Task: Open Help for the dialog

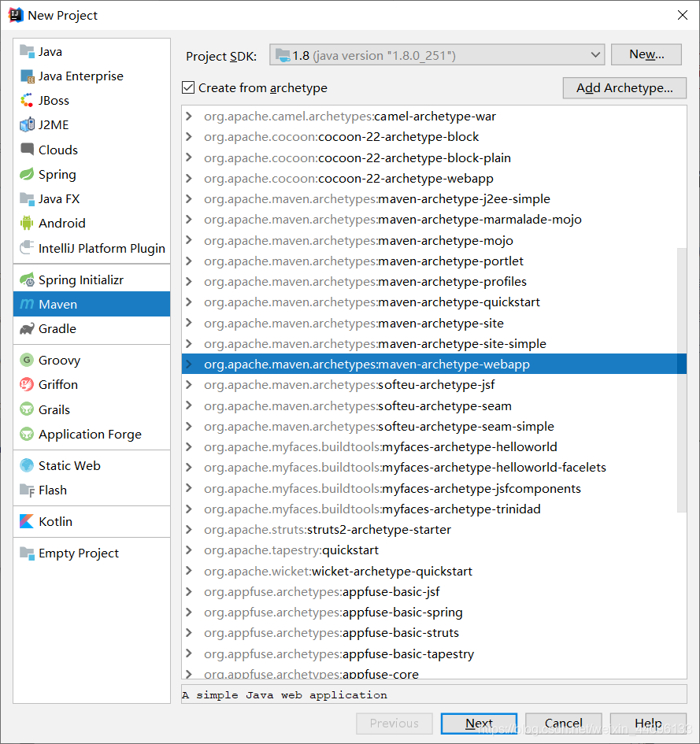Action: 648,723
